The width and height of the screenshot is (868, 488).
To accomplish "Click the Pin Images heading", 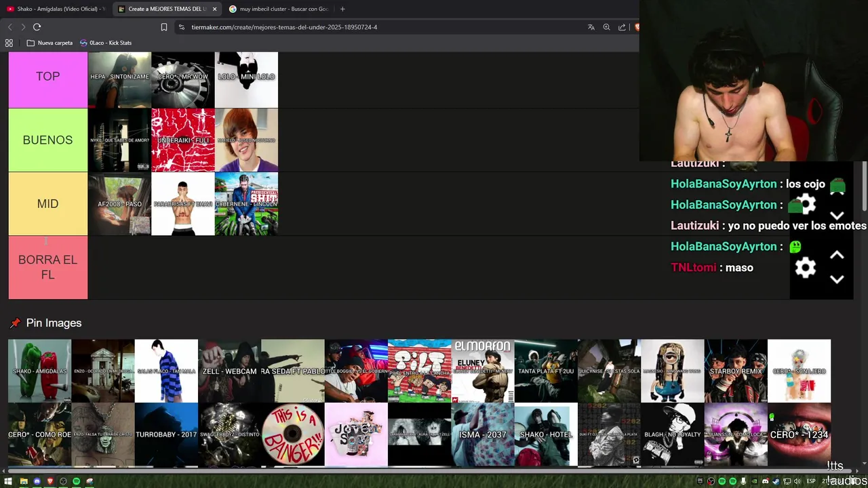I will tap(54, 323).
